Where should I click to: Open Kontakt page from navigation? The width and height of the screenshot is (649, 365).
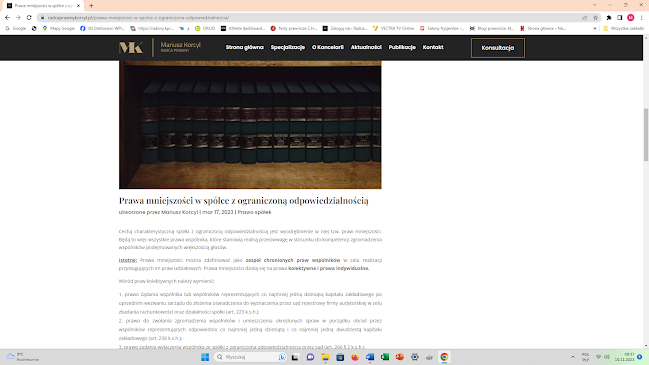point(433,47)
